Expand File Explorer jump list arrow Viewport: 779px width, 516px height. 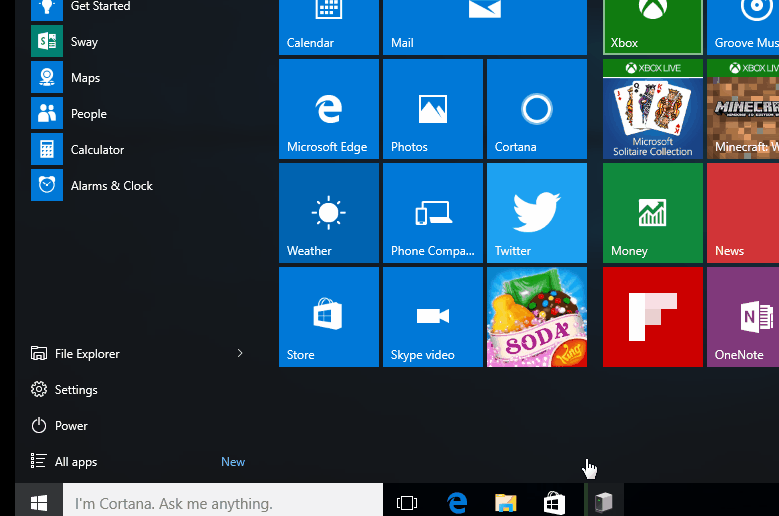point(240,353)
